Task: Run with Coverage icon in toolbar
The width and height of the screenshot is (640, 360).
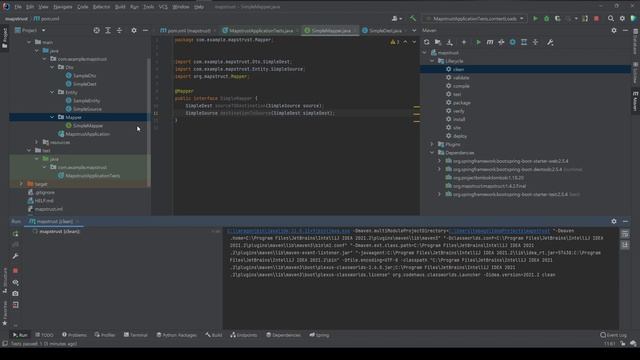Action: click(x=558, y=18)
